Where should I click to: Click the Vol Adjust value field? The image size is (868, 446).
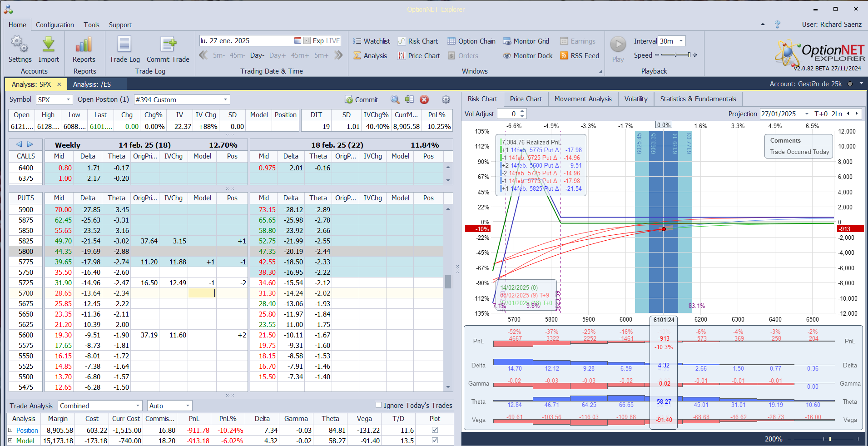pos(508,114)
